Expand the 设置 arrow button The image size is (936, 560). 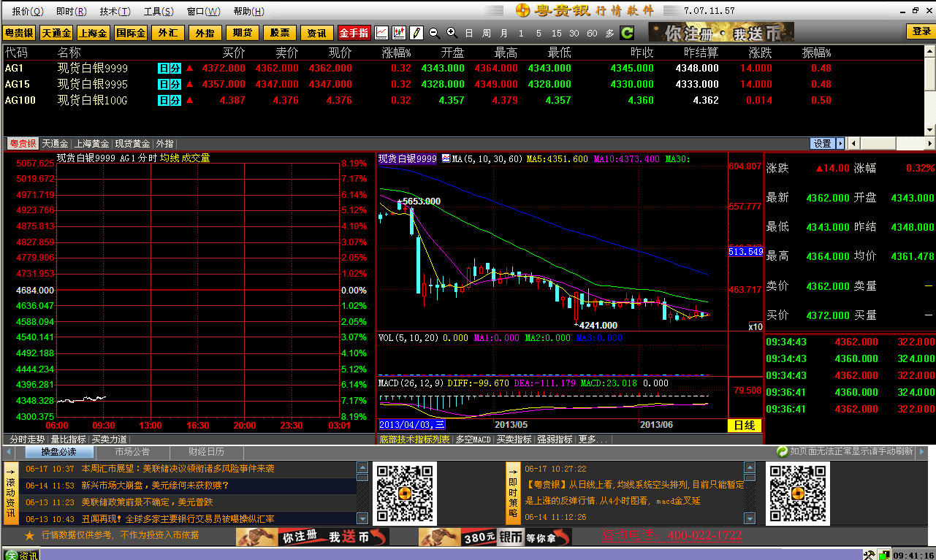point(840,144)
